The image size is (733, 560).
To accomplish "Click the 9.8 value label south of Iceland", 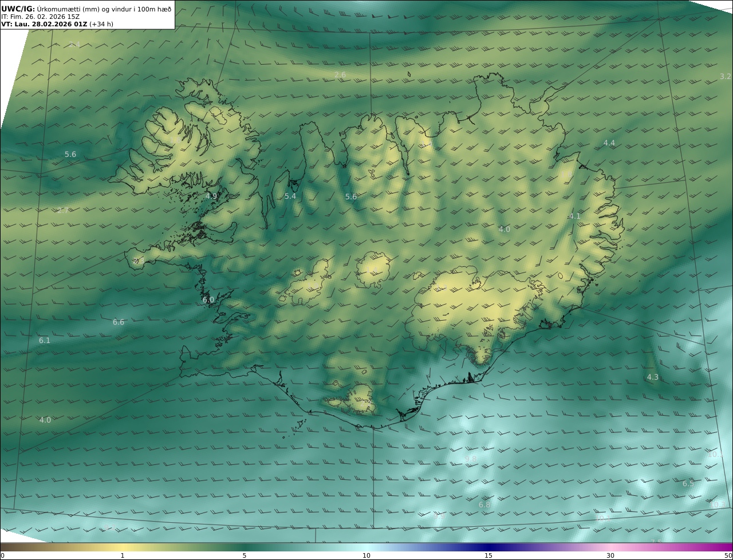I will coord(471,459).
